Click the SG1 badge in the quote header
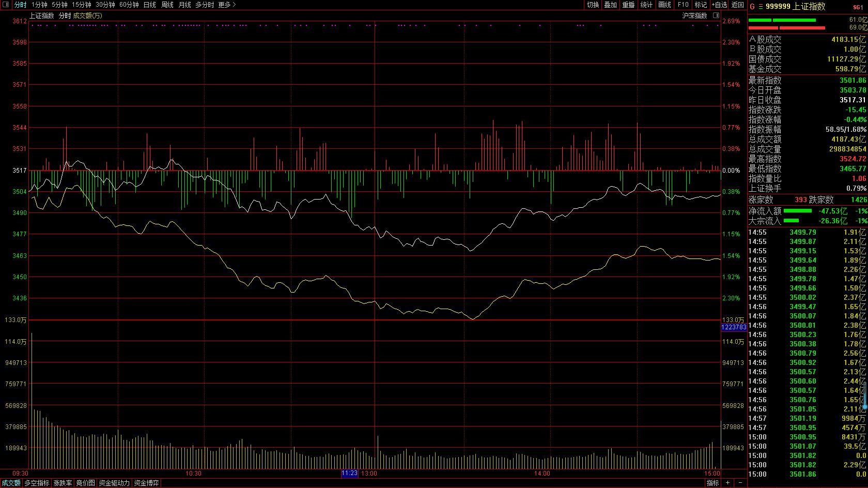Screen dimensions: 868x488 coord(858,7)
